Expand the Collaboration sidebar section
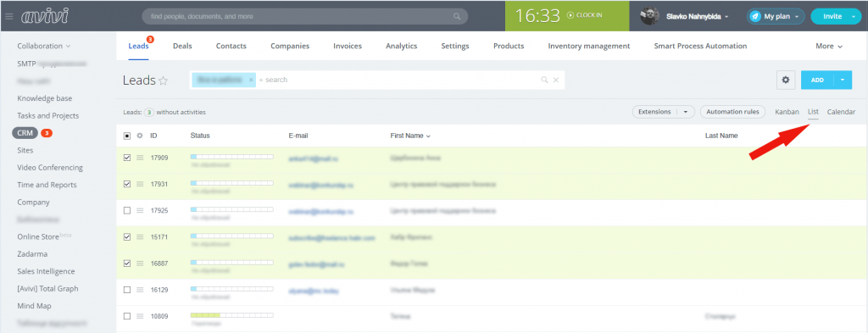 pyautogui.click(x=44, y=46)
